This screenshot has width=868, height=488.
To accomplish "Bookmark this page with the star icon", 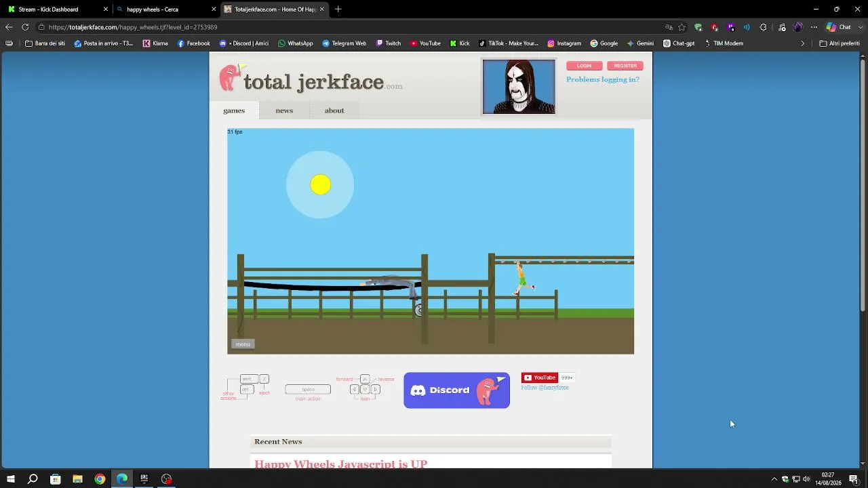I will (682, 27).
